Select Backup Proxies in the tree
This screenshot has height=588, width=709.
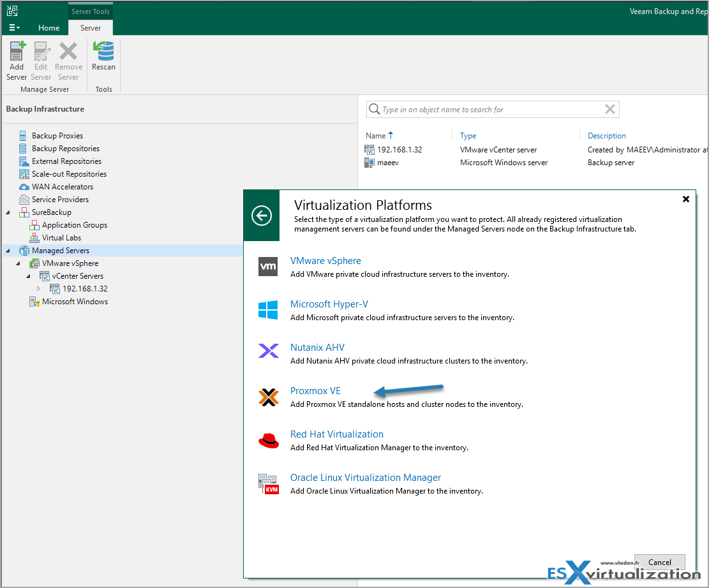coord(57,136)
